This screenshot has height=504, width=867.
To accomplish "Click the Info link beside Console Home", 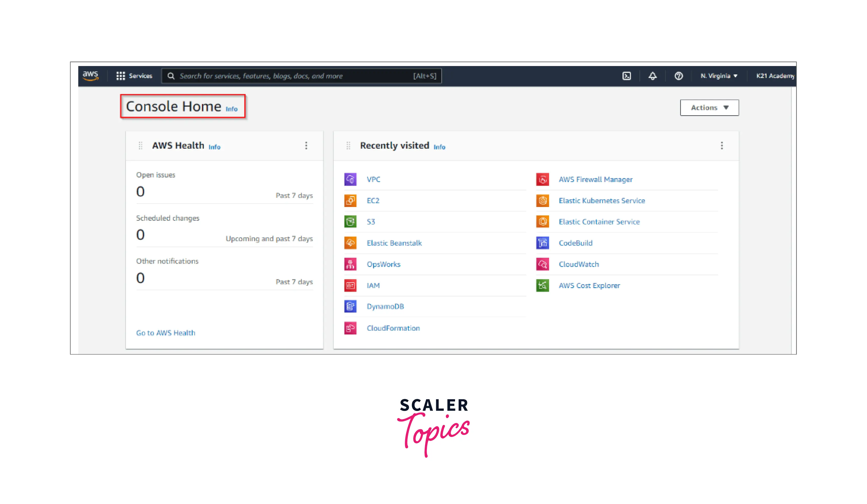I will pos(231,109).
